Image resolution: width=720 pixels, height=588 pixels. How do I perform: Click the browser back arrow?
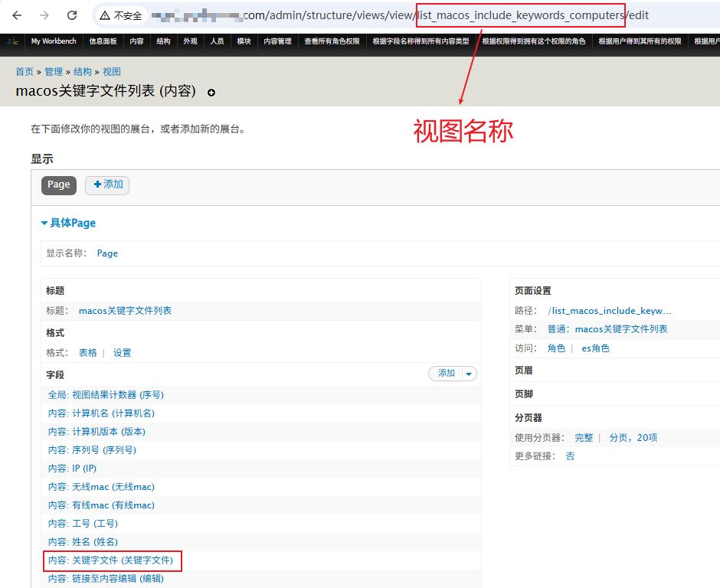coord(17,15)
